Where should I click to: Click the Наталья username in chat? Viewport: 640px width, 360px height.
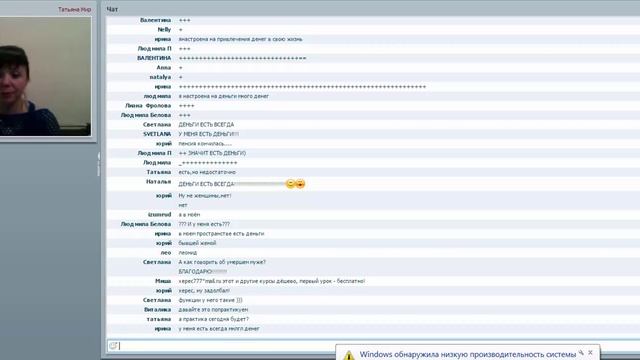point(158,182)
